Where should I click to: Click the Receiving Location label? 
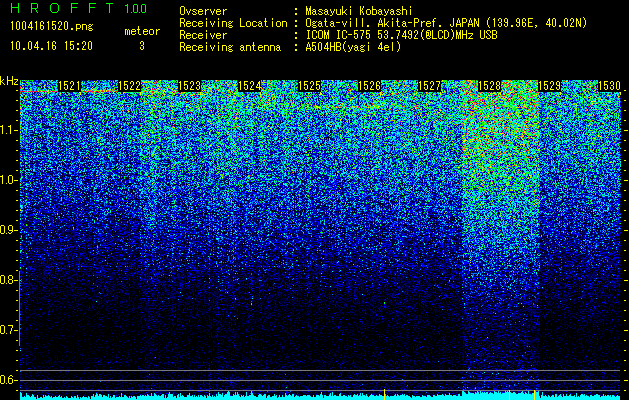point(233,23)
